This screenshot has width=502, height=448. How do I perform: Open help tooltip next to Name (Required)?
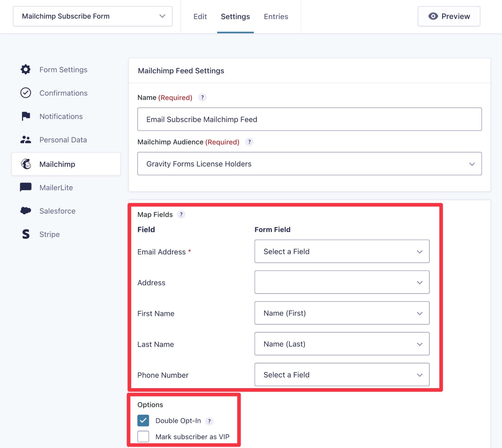click(x=202, y=97)
